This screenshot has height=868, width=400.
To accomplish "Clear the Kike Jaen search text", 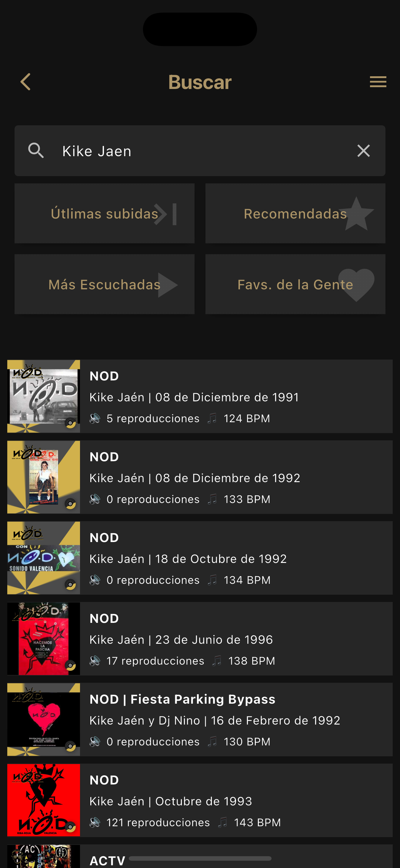I will (x=363, y=151).
